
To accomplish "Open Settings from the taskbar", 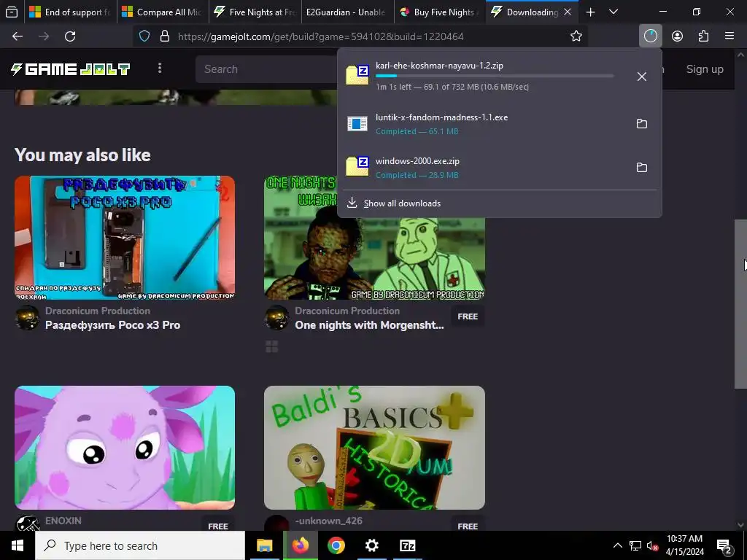I will pyautogui.click(x=371, y=545).
